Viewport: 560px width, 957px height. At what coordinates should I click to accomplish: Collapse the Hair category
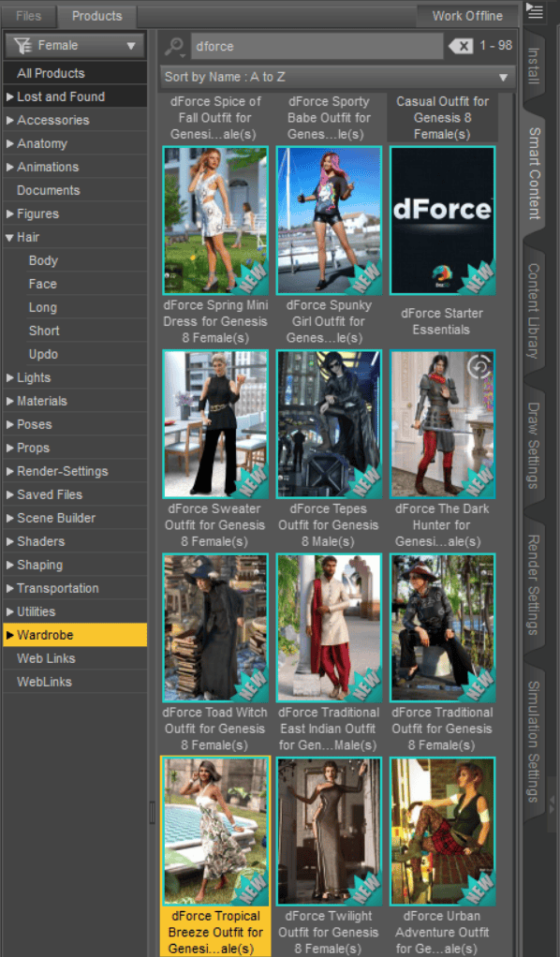pyautogui.click(x=9, y=238)
